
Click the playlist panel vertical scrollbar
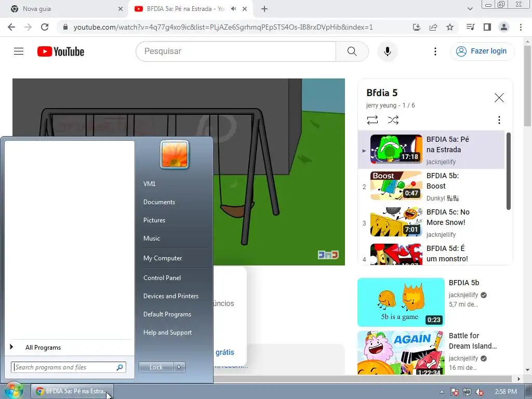pos(508,171)
